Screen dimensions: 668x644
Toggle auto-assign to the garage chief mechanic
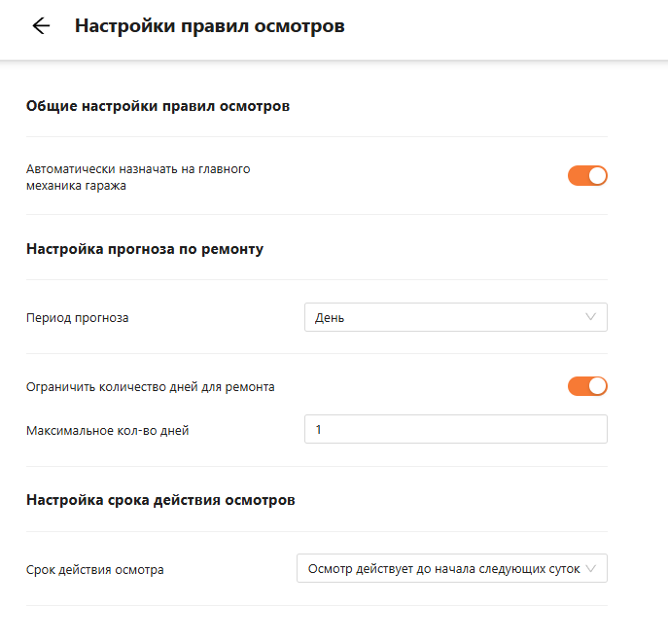(587, 176)
